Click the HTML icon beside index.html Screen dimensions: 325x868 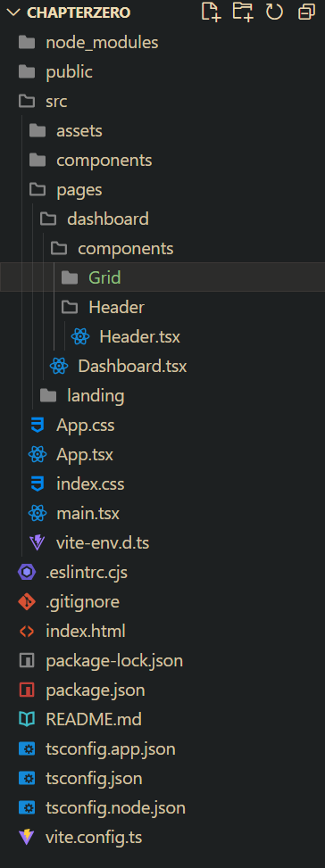27,631
